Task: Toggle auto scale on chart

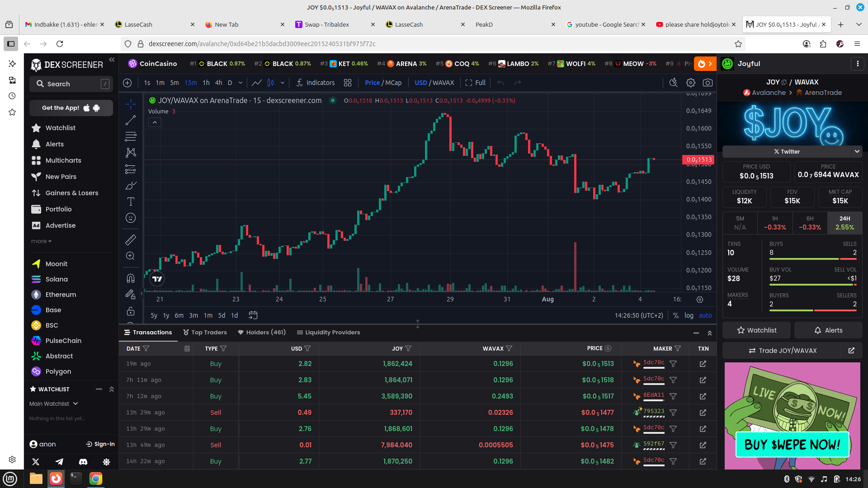Action: pyautogui.click(x=705, y=315)
